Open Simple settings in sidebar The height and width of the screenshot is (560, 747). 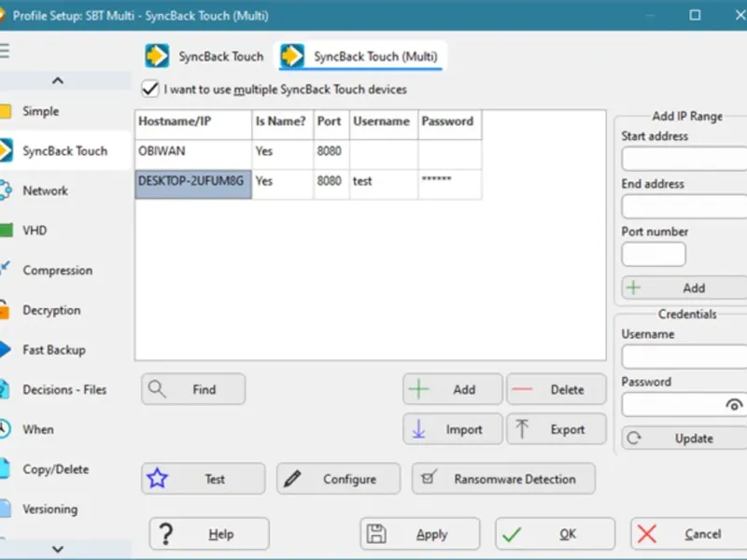(x=41, y=111)
